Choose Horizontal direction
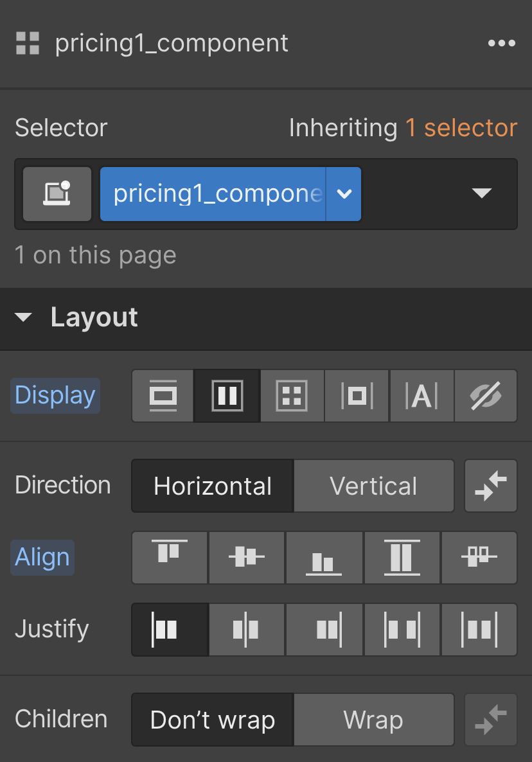 point(213,486)
